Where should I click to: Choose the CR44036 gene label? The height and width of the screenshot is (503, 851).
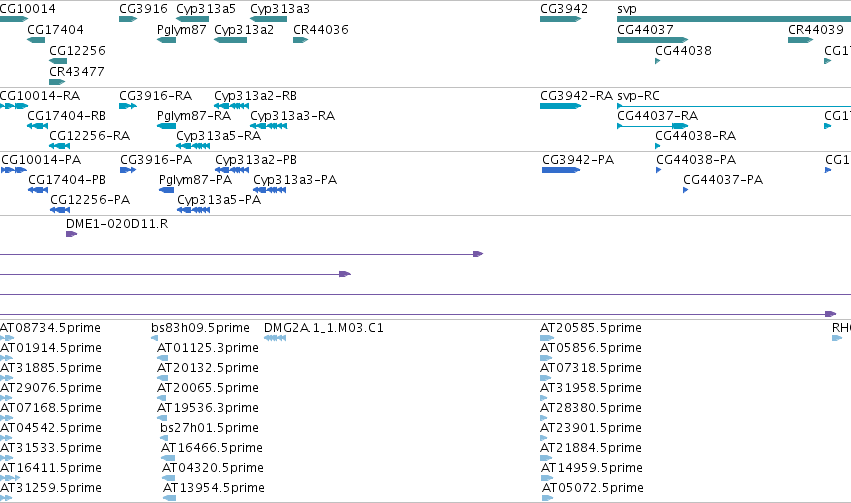(x=321, y=30)
